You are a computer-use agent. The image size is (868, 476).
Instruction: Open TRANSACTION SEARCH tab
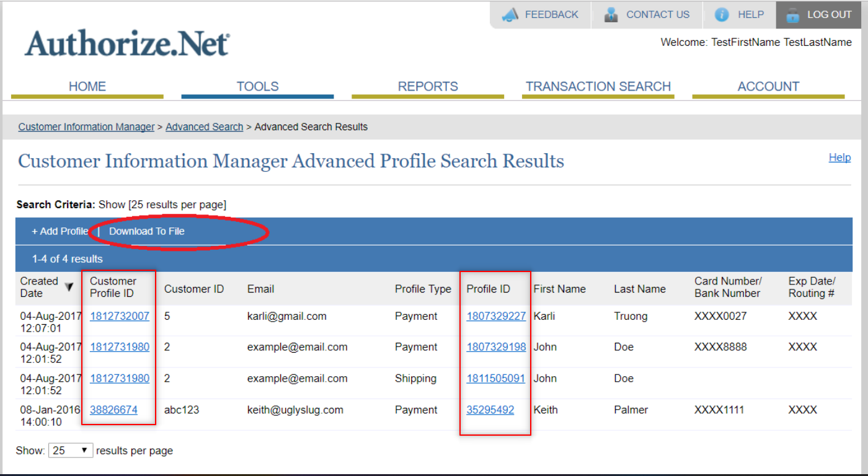(x=598, y=87)
